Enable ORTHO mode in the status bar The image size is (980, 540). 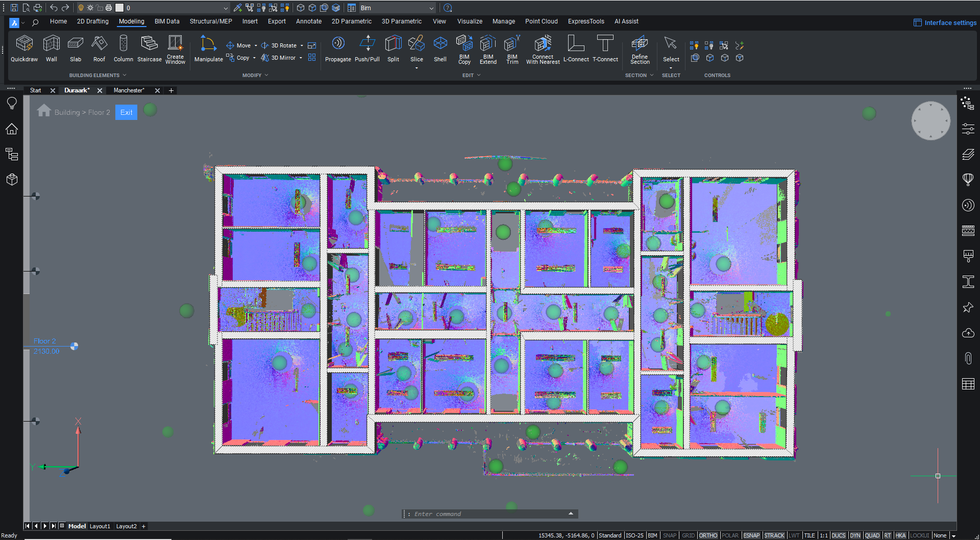708,535
